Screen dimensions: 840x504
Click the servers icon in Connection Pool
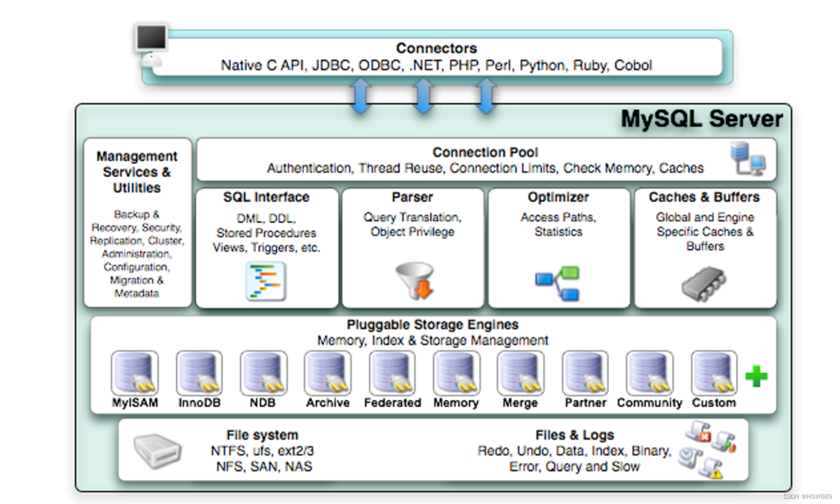pos(748,159)
